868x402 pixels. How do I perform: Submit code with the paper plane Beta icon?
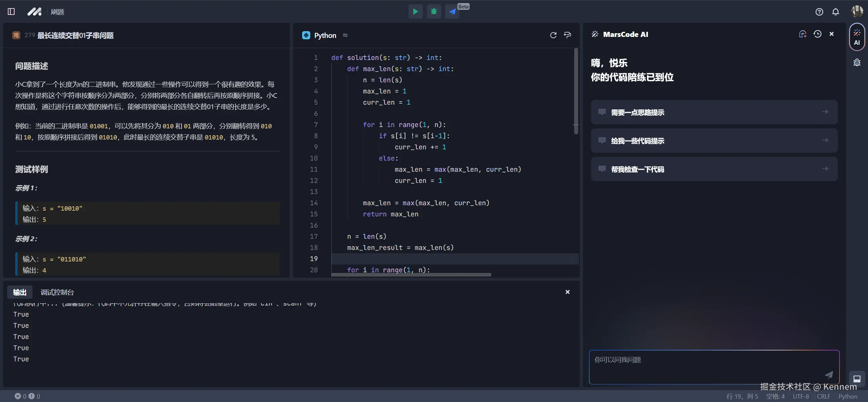452,12
